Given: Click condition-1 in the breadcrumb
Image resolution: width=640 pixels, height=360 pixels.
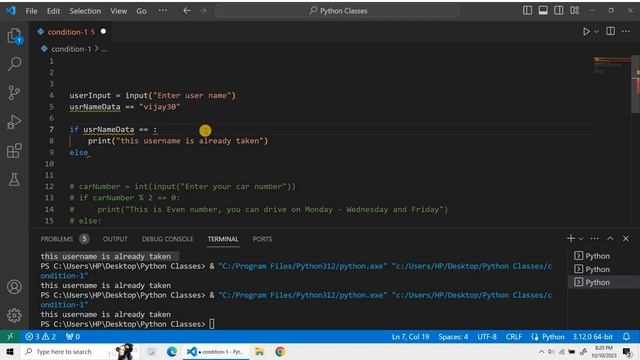Looking at the screenshot, I should (71, 49).
